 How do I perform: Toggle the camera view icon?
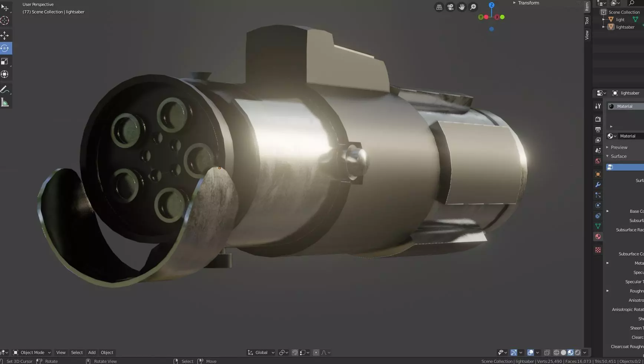(450, 7)
